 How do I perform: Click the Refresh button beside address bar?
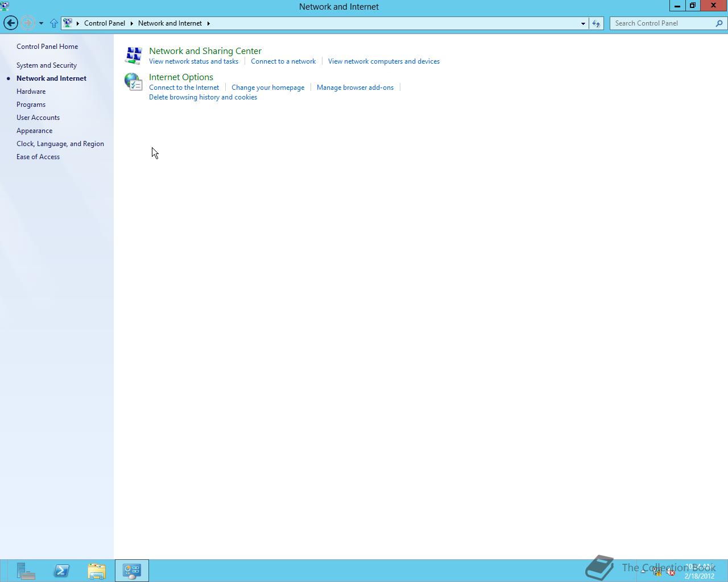[596, 23]
